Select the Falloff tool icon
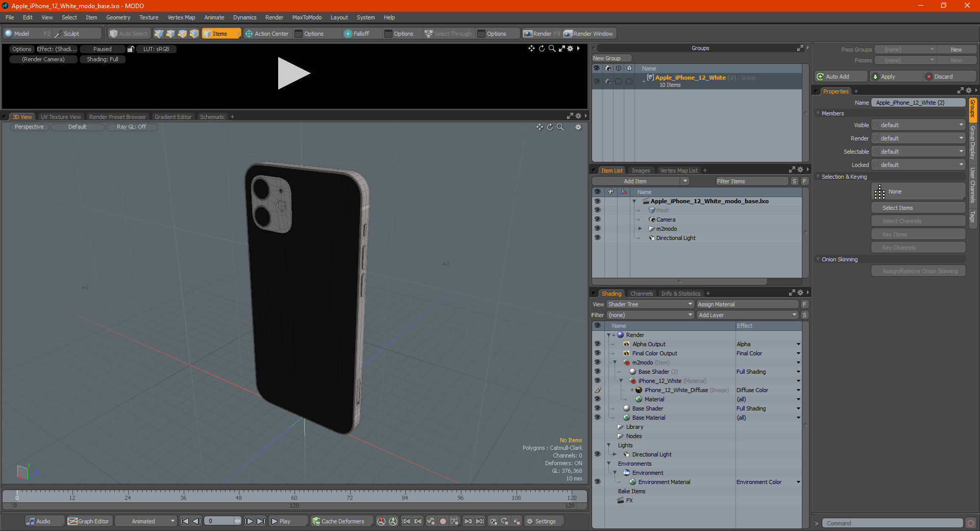980x531 pixels. [x=348, y=34]
